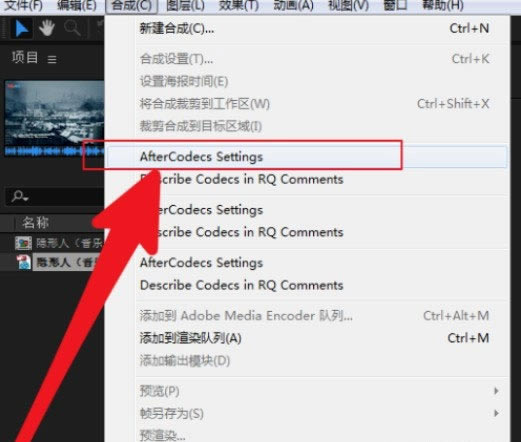
Task: Select the Selection arrow tool
Action: tap(21, 28)
